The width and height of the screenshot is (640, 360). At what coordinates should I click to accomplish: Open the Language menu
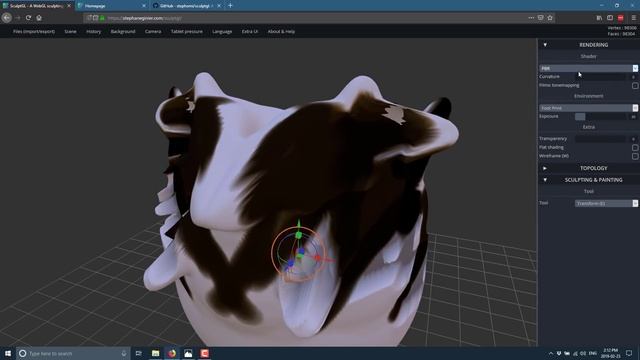click(222, 31)
